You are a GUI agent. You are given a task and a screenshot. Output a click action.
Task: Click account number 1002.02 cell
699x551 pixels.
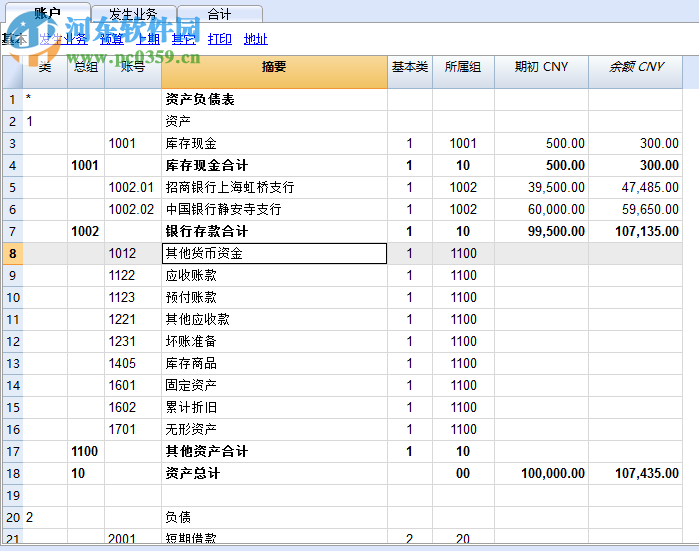click(133, 210)
